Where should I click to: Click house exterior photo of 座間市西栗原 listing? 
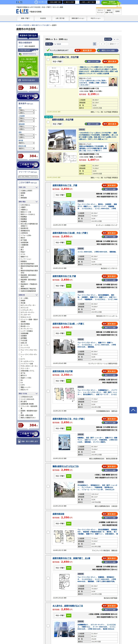[62, 140]
